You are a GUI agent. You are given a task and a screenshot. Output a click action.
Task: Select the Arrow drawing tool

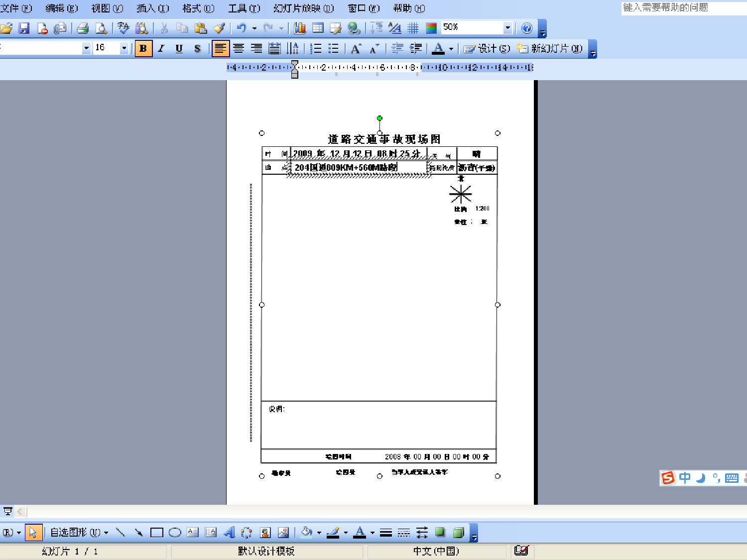tap(138, 533)
